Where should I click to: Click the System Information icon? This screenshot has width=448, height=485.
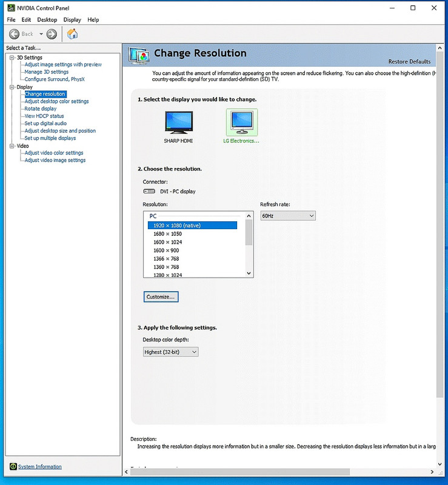(13, 466)
